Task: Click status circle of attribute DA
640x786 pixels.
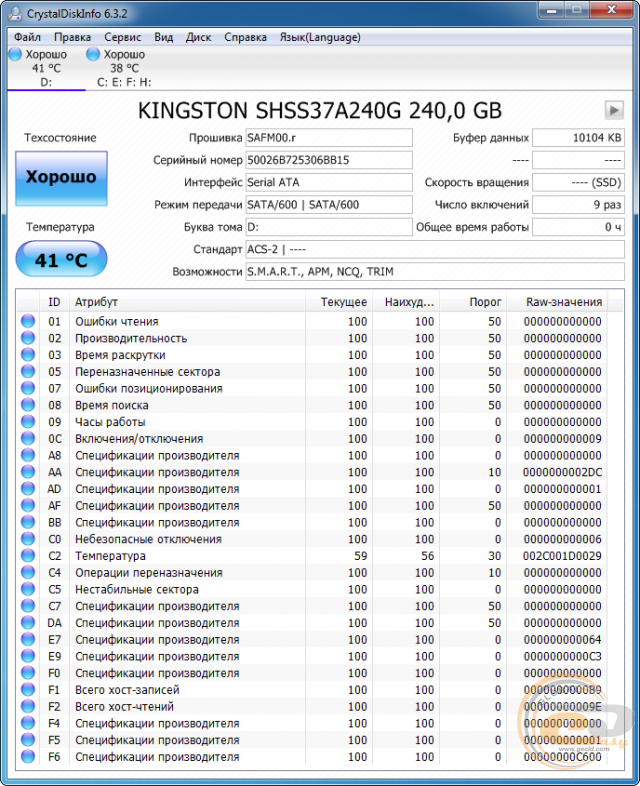Action: [28, 622]
